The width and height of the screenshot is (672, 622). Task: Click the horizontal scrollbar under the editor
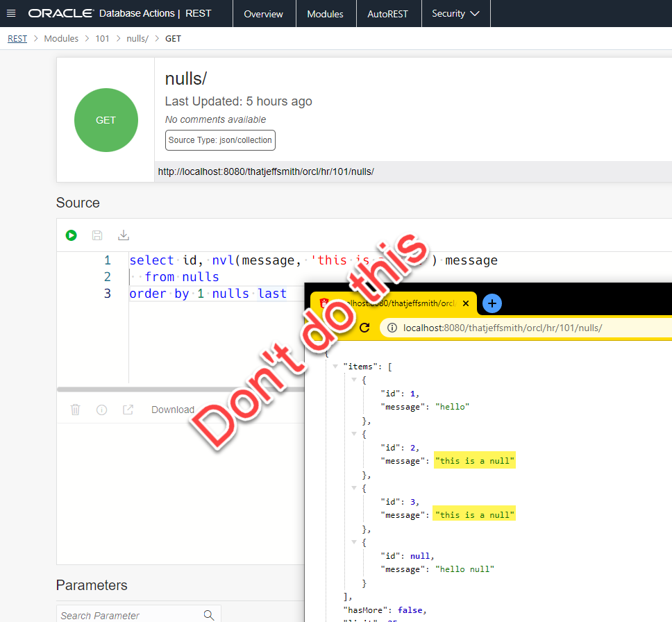coord(180,389)
